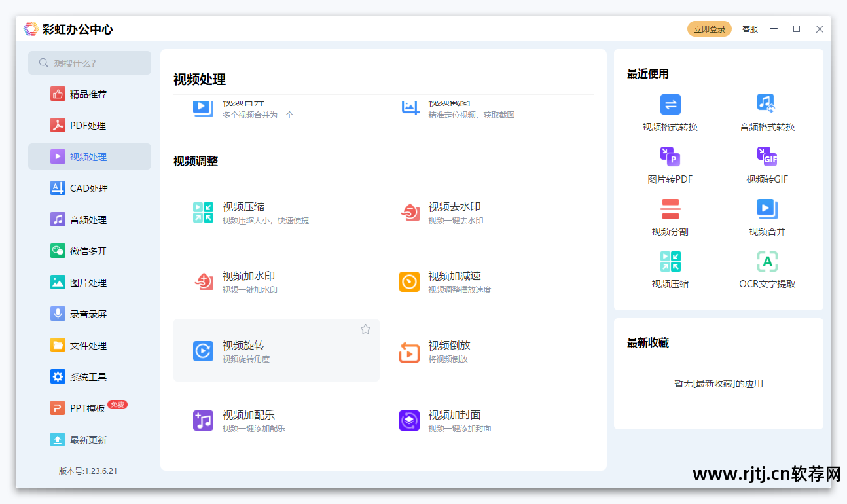Screen dimensions: 847x504
Task: Open 音频格式转换 from recently used
Action: pyautogui.click(x=767, y=113)
